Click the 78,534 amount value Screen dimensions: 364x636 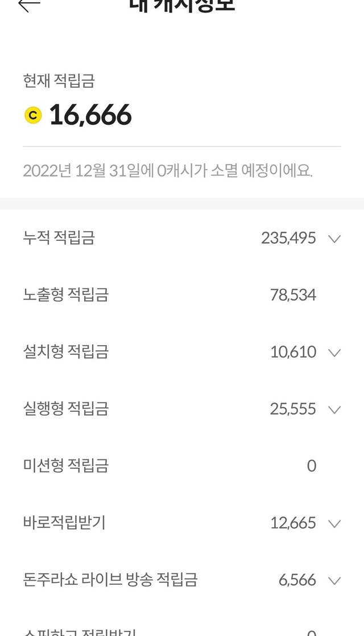(x=293, y=295)
